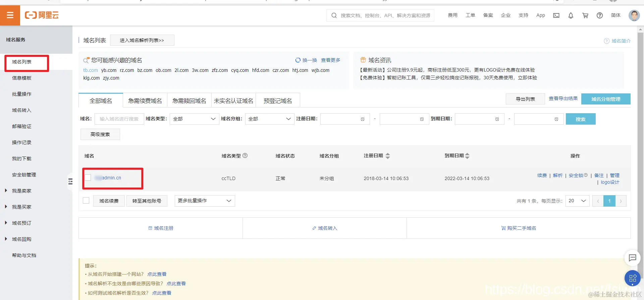644x300 pixels.
Task: Click 查看导出结果 link
Action: click(563, 98)
